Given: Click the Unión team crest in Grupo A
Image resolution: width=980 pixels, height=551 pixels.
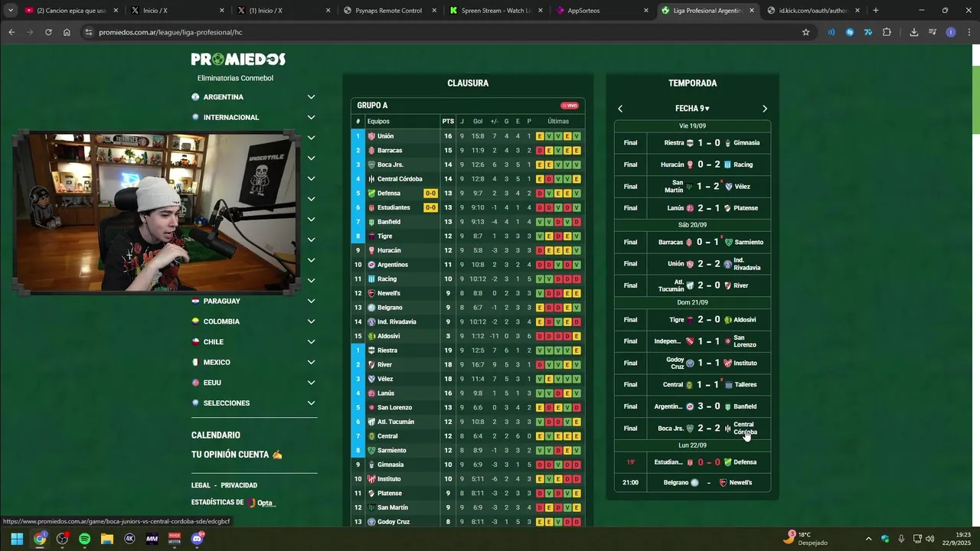Looking at the screenshot, I should pos(371,136).
